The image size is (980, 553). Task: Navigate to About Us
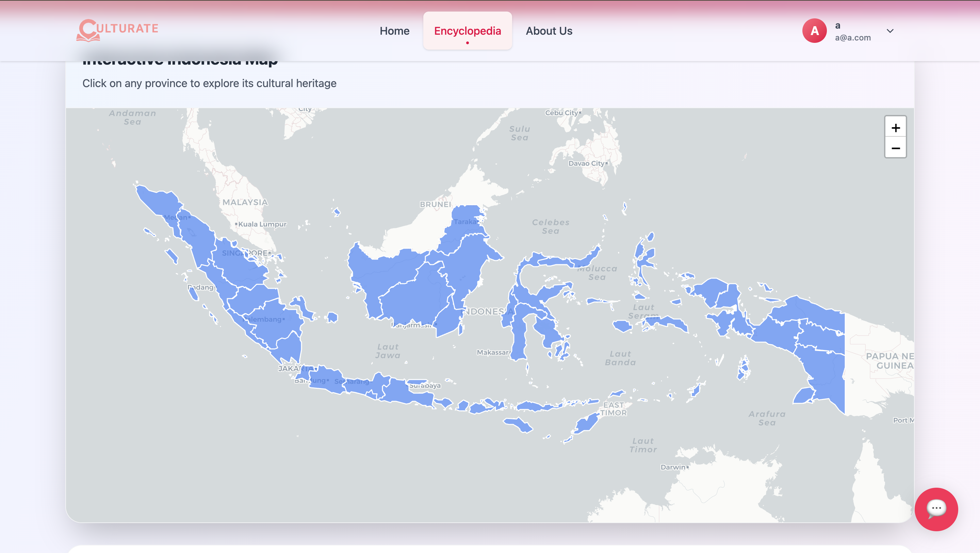pyautogui.click(x=549, y=31)
